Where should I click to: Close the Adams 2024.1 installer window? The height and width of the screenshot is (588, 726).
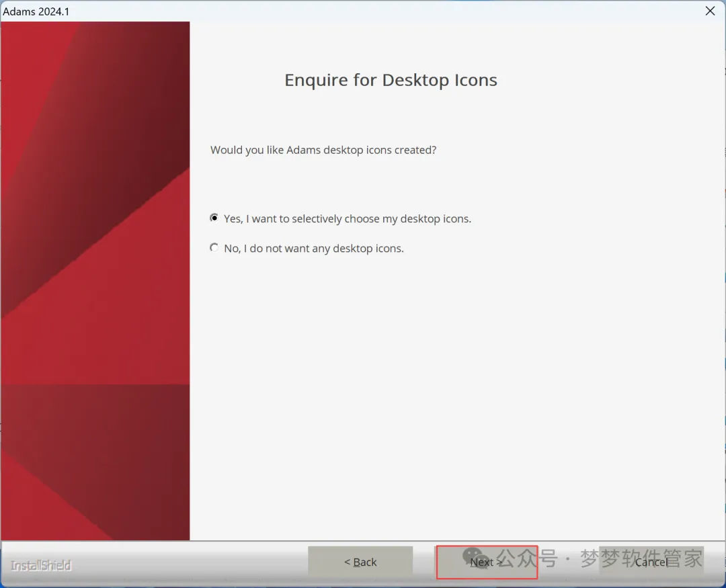tap(711, 11)
